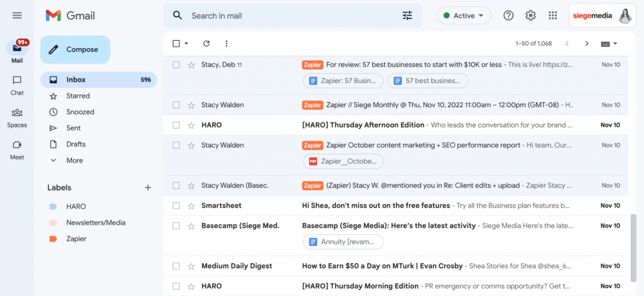This screenshot has width=644, height=296.
Task: Click the refresh inbox icon
Action: 207,43
